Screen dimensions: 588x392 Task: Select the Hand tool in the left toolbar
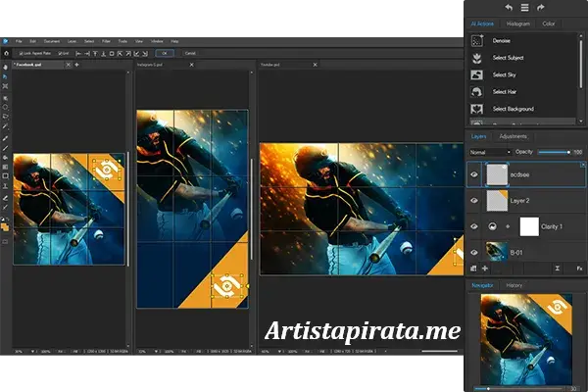click(5, 68)
